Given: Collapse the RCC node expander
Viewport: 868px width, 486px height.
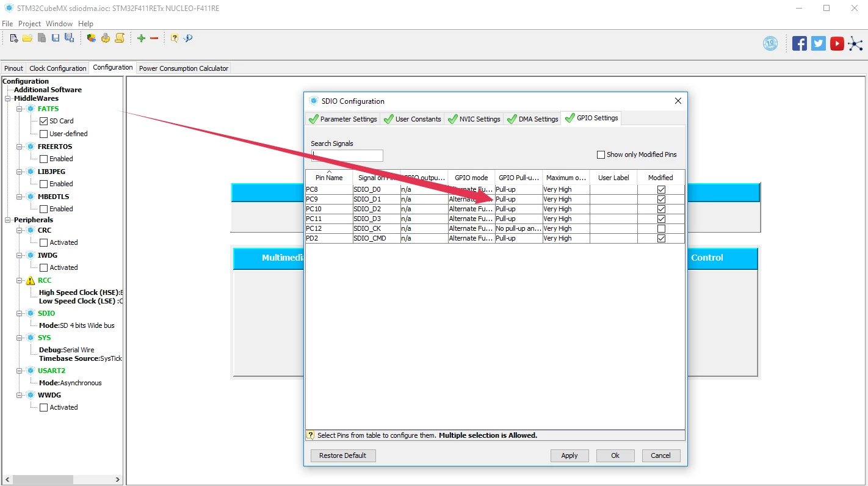Looking at the screenshot, I should tap(20, 281).
